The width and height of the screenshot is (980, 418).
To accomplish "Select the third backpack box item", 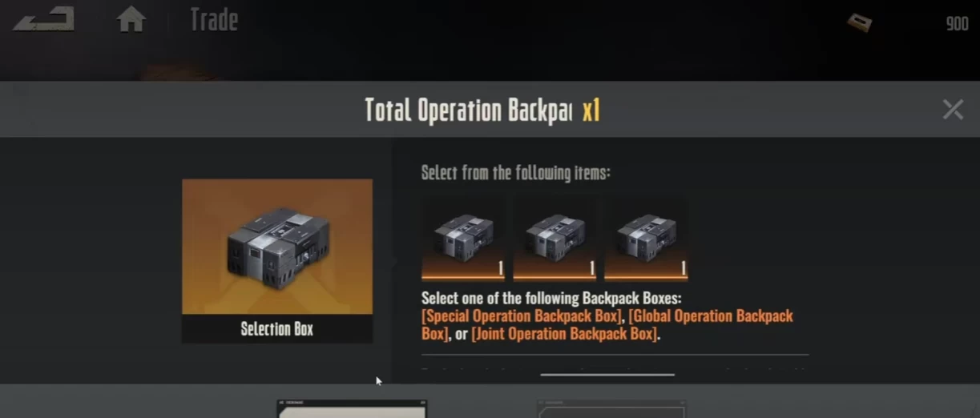I will [646, 239].
